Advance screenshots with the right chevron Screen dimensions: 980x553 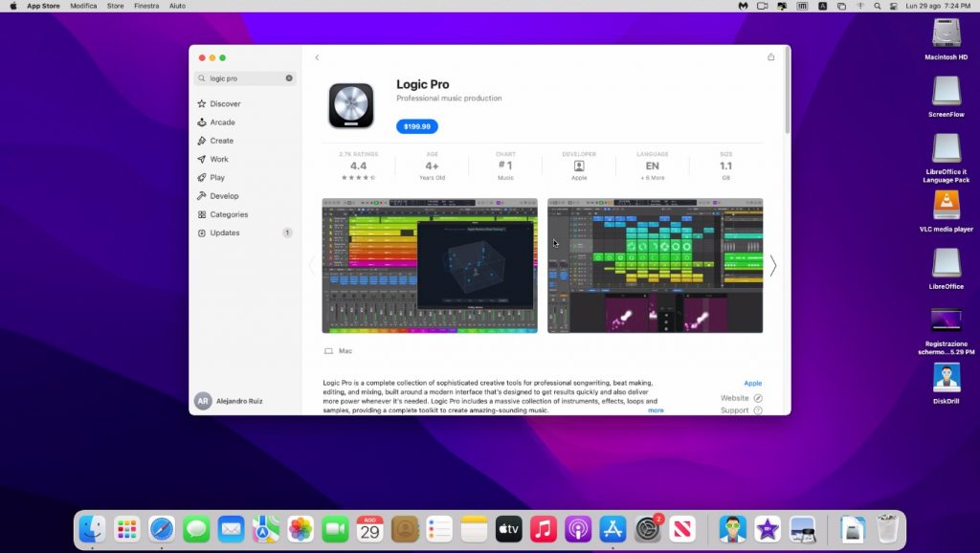pos(772,266)
